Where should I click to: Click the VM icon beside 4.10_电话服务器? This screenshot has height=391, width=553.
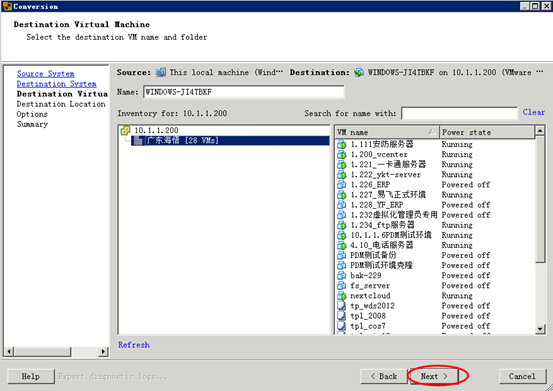(x=341, y=245)
